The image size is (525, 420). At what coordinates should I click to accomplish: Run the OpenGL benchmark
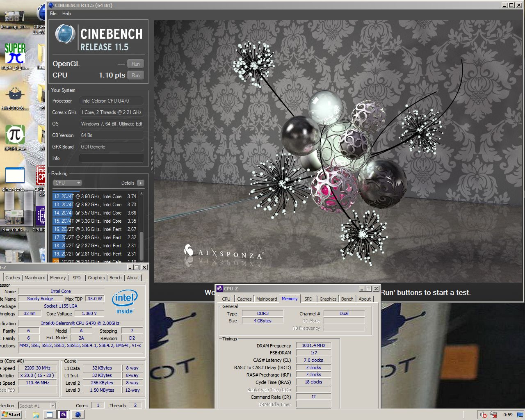tap(135, 64)
